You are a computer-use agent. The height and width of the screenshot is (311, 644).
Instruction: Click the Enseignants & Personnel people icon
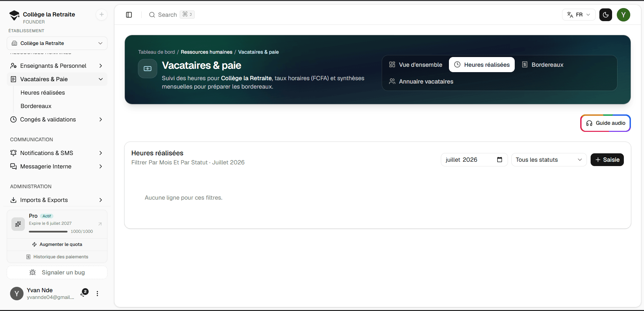point(13,66)
